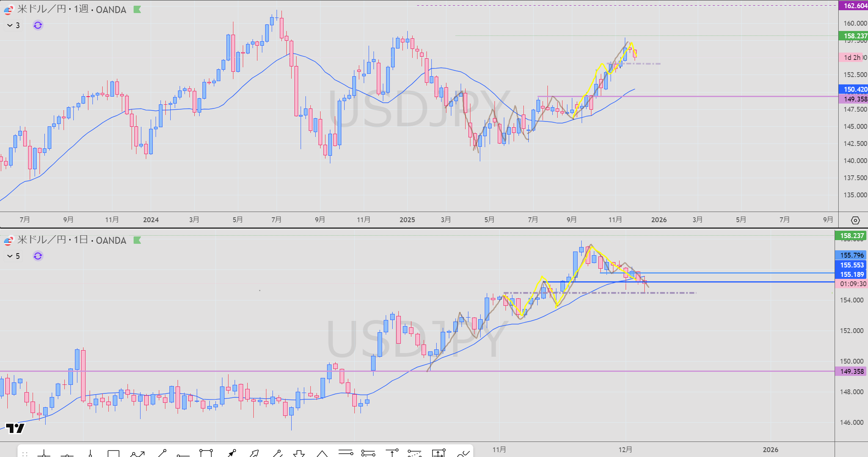868x457 pixels.
Task: Select the horizontal ray tool
Action: tap(183, 454)
